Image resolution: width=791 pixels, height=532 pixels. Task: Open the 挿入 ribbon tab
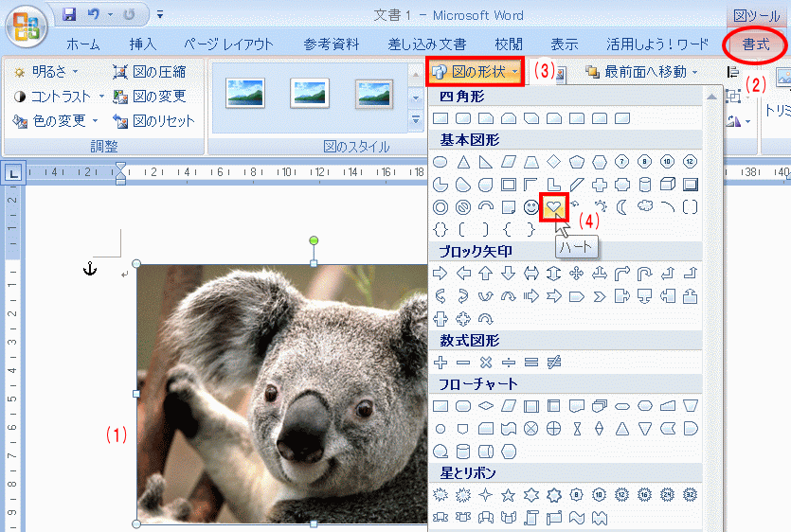[143, 44]
